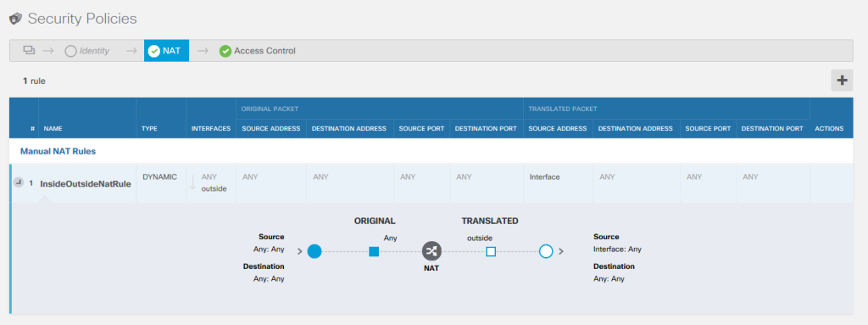Click the TRANSLATED label in diagram

[490, 221]
